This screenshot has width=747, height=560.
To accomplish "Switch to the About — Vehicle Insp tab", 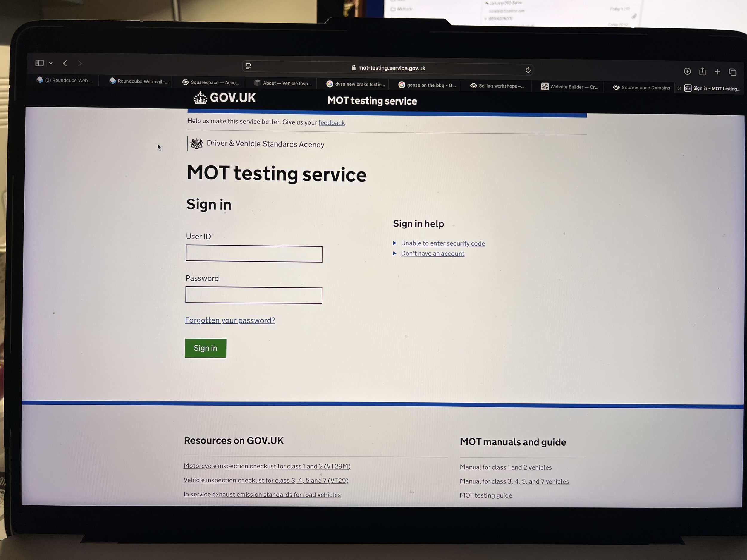I will (x=283, y=83).
